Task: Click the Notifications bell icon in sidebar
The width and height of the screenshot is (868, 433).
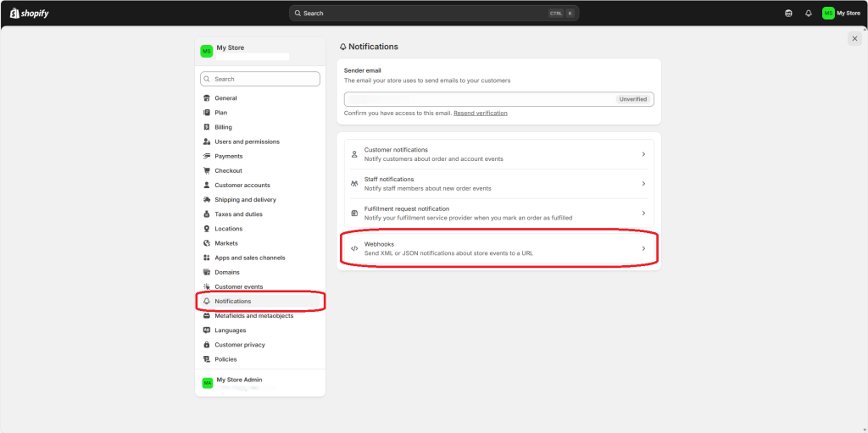Action: point(207,301)
